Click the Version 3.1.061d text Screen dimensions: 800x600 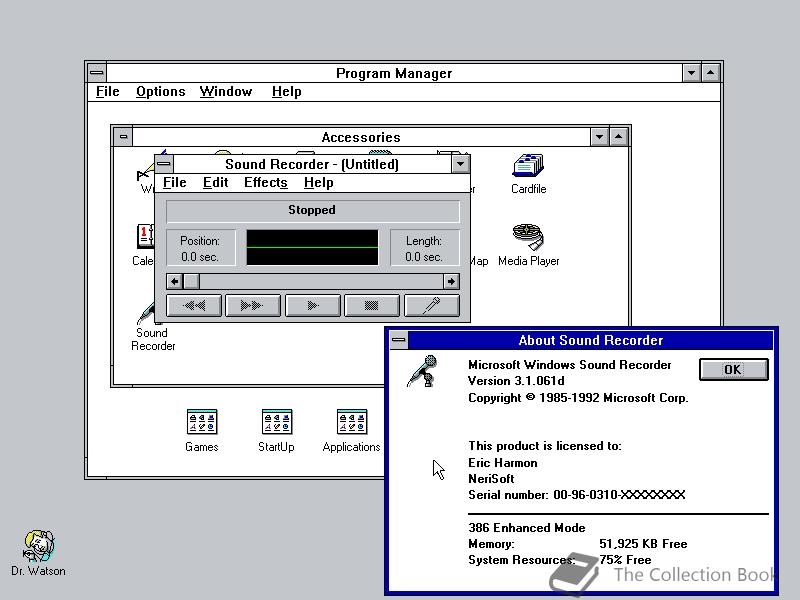(516, 381)
